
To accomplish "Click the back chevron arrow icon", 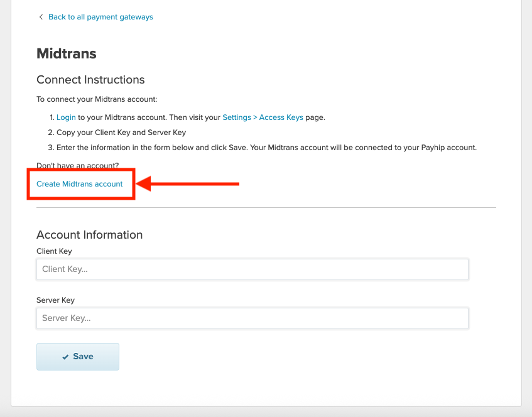I will click(41, 17).
